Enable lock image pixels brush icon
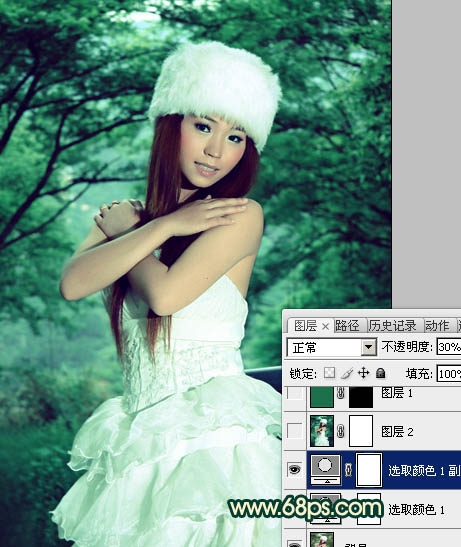 [347, 373]
